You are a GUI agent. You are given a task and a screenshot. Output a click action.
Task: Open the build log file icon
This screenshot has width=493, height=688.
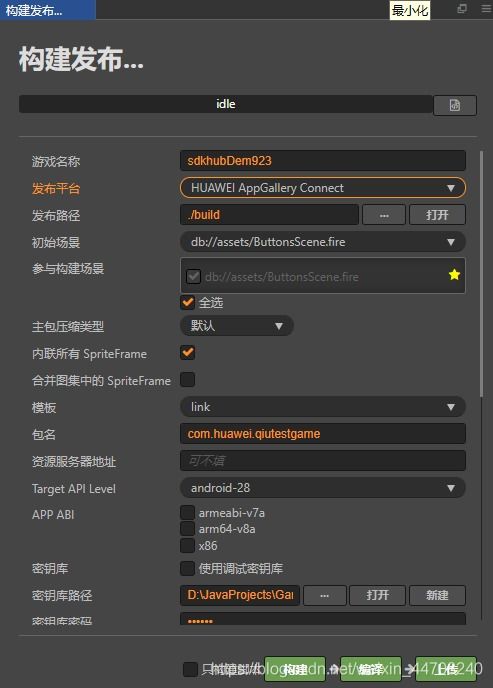pyautogui.click(x=455, y=105)
